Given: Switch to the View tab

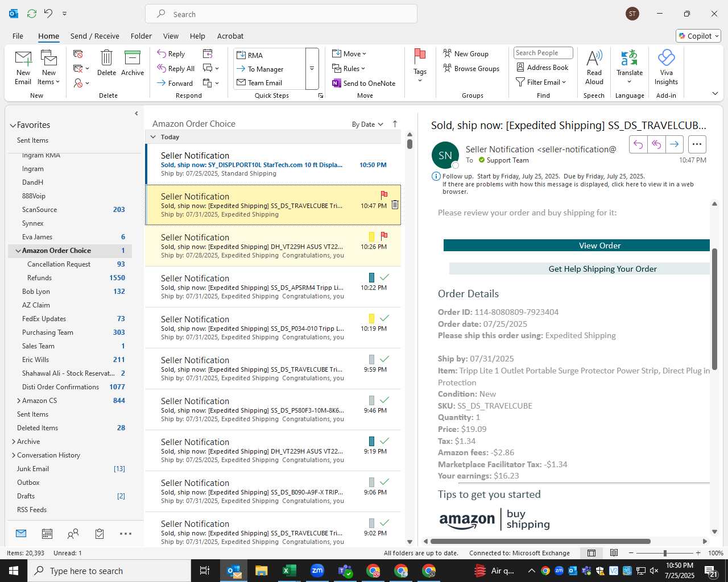Looking at the screenshot, I should (x=171, y=36).
